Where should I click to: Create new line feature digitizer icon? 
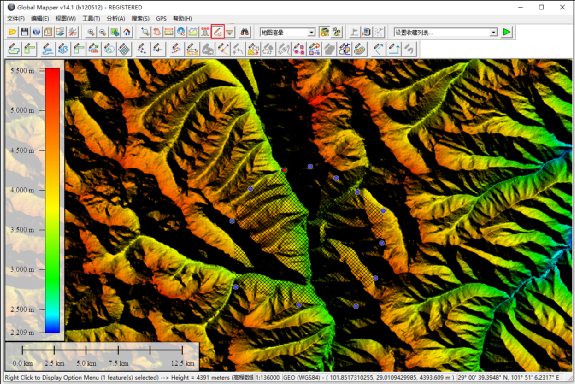47,49
